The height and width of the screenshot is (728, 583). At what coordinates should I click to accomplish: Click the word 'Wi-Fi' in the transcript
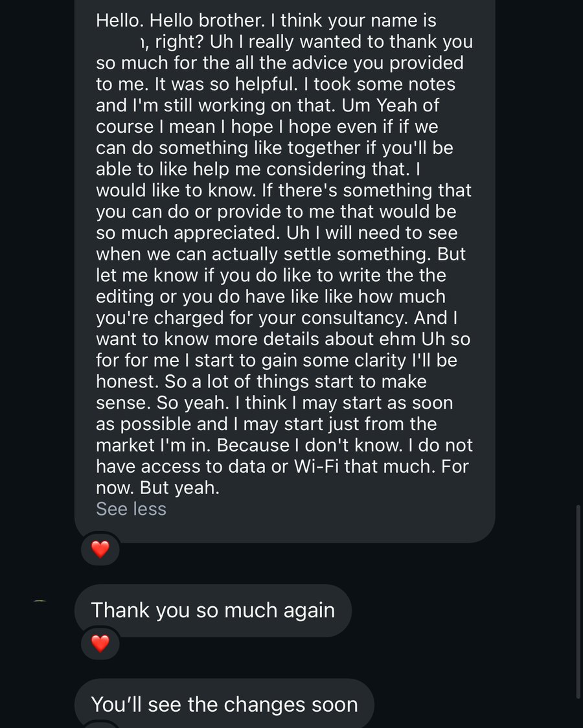(x=316, y=466)
